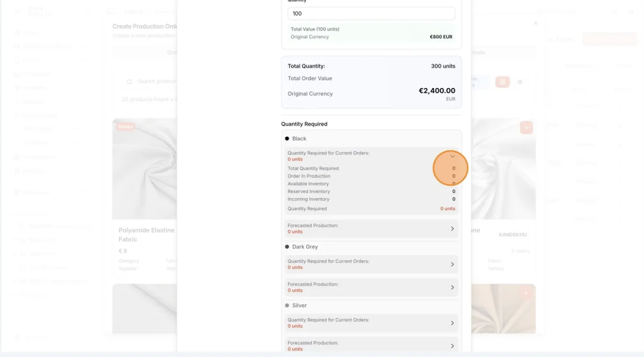The image size is (644, 357).
Task: Click the Black color dot
Action: (287, 139)
